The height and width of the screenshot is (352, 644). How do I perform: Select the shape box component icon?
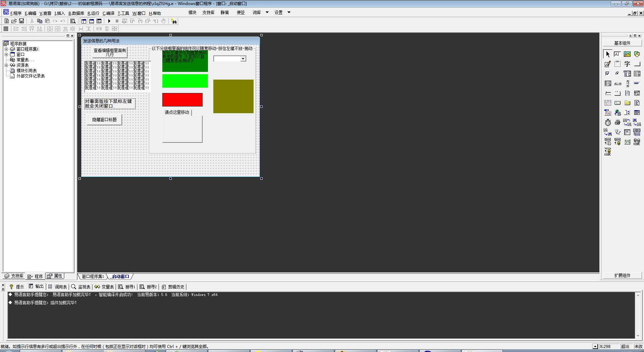(637, 54)
